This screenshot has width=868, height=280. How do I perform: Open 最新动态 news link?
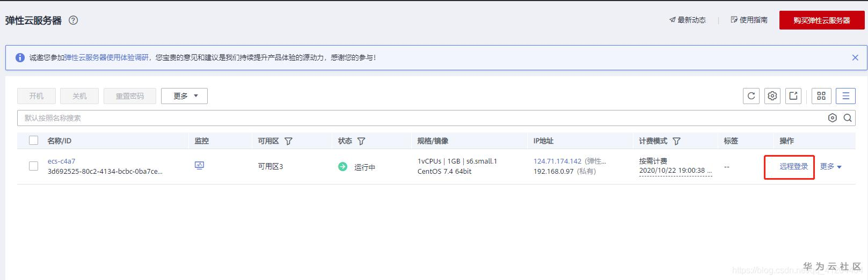click(x=688, y=20)
